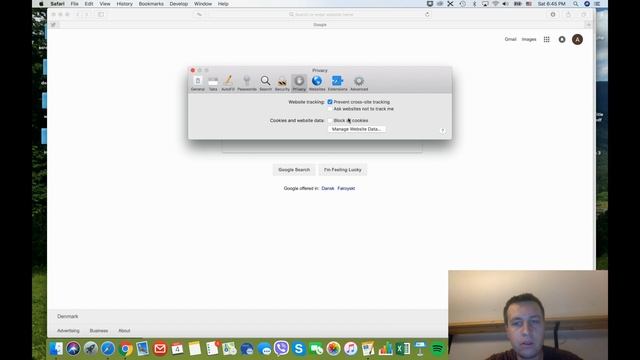
Task: Enable Ask websites not to track me
Action: coord(330,109)
